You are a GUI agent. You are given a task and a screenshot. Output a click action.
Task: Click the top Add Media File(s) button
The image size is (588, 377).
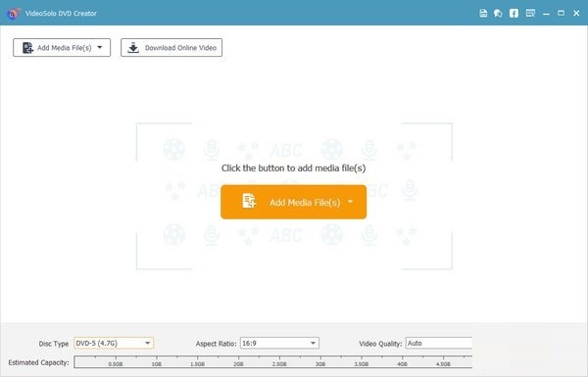[x=62, y=48]
